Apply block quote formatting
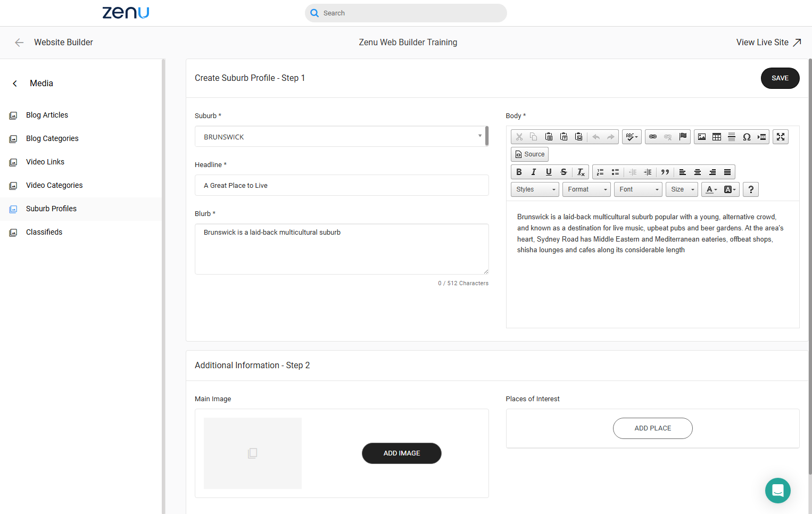The image size is (812, 514). point(665,172)
